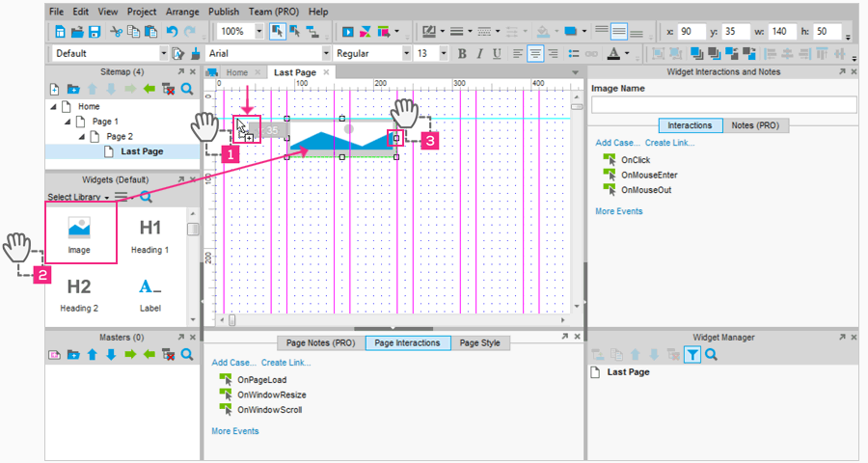Click the Cut scissors icon
Screen dimensions: 868x463
pos(116,32)
